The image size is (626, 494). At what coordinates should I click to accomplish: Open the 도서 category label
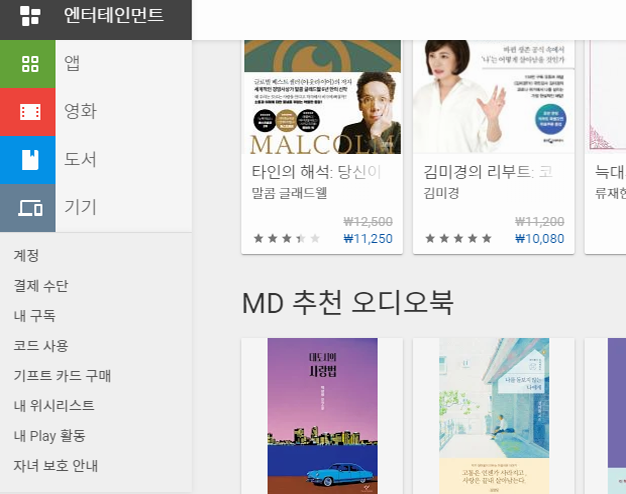(80, 159)
